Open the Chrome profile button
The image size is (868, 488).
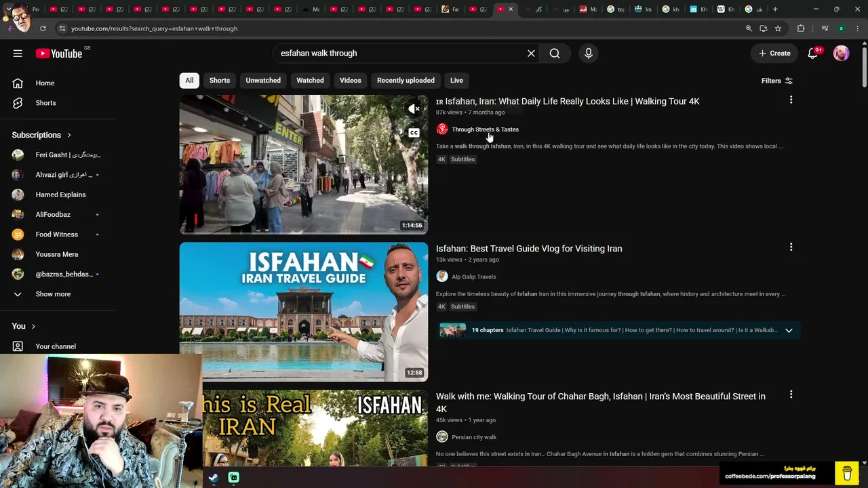pos(841,28)
